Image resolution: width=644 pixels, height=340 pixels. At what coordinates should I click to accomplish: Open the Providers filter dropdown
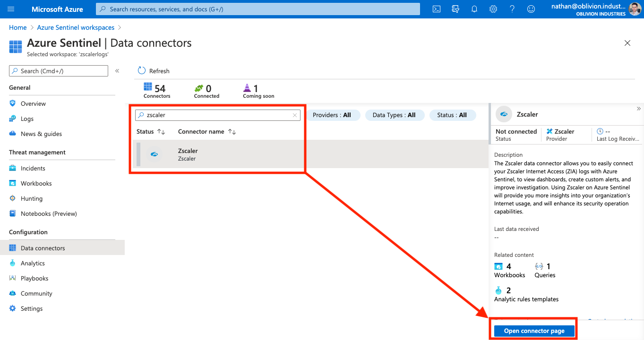[332, 115]
